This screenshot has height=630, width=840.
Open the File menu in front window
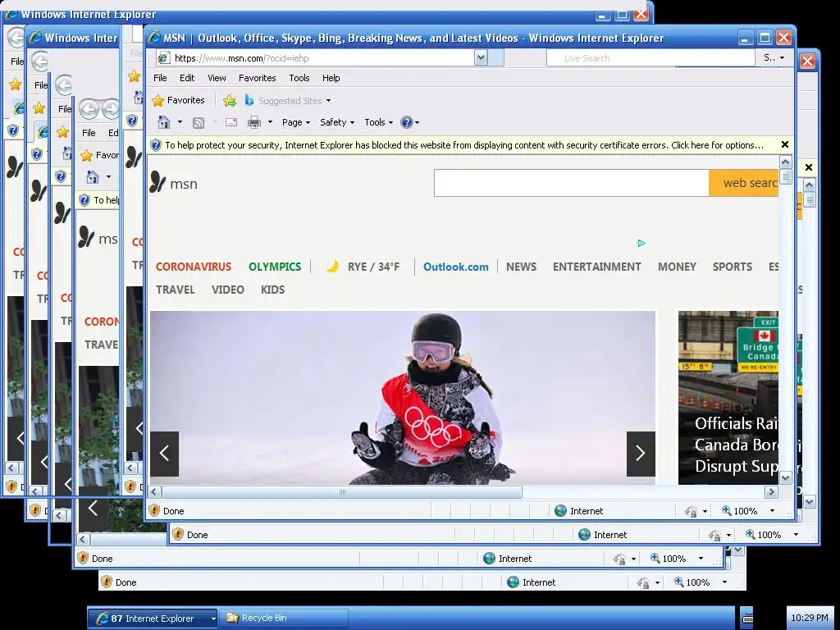point(160,78)
